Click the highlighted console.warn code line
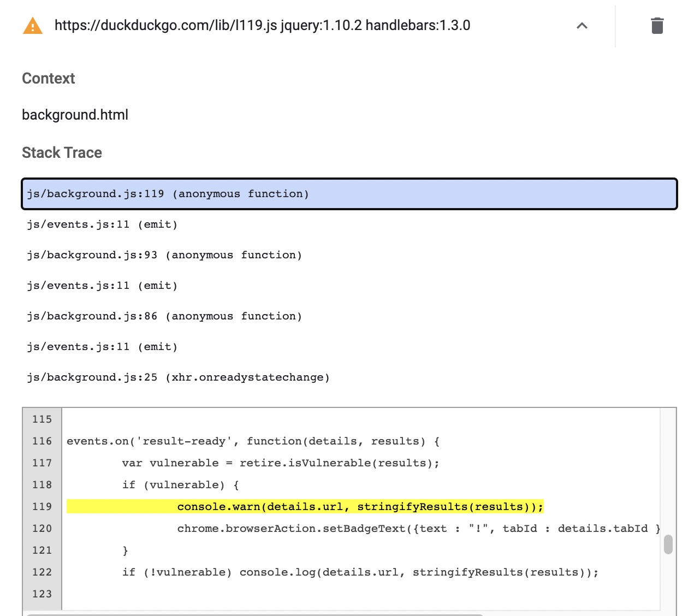700x616 pixels. coord(360,506)
